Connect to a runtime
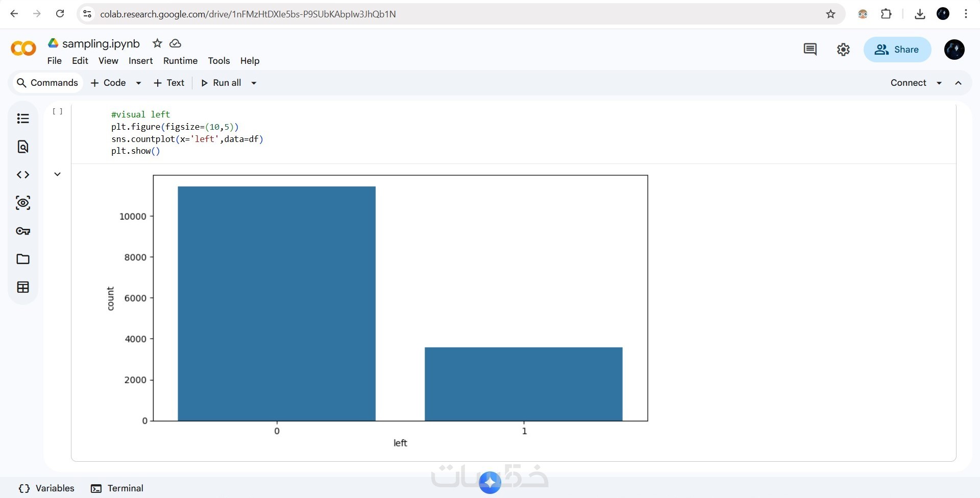The image size is (980, 498). coord(909,83)
